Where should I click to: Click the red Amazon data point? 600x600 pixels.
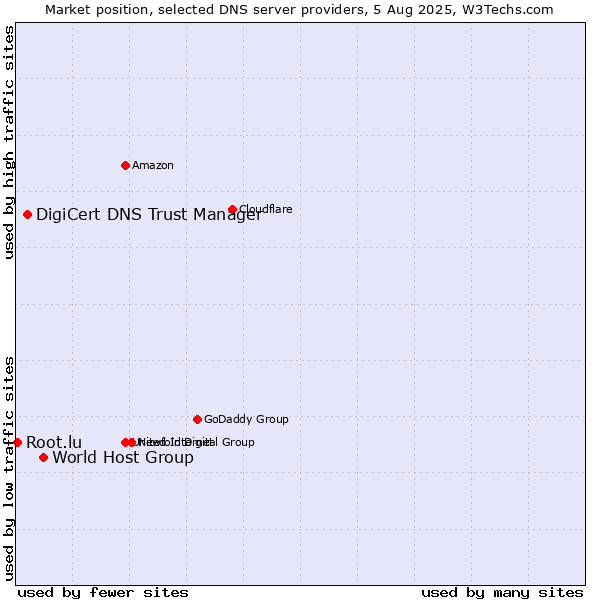pos(125,165)
